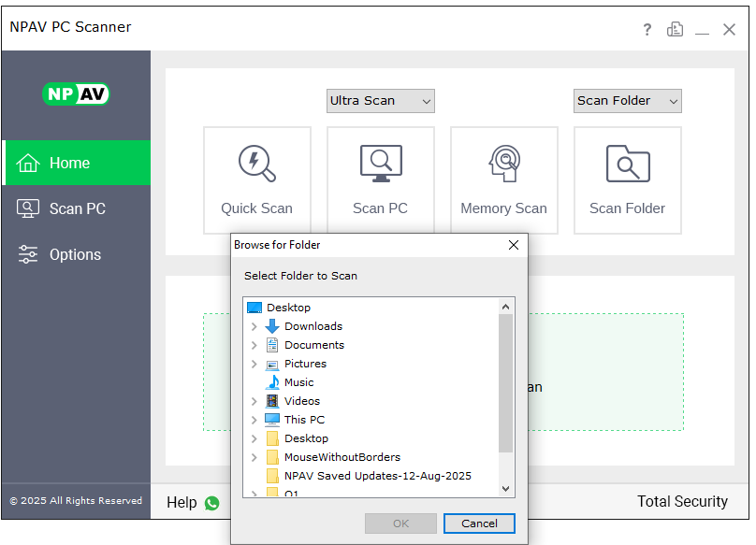Cancel the Browse for Folder dialog
756x545 pixels.
[x=479, y=523]
